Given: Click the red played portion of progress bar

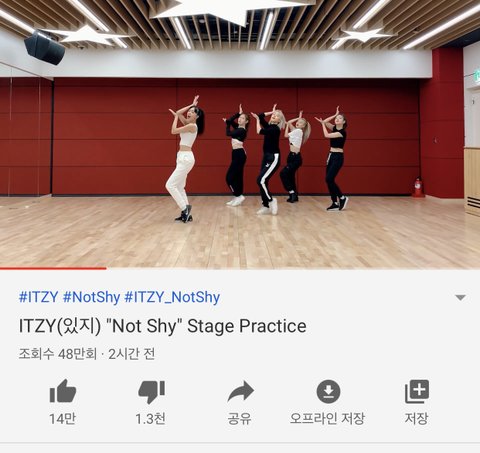Looking at the screenshot, I should click(53, 268).
